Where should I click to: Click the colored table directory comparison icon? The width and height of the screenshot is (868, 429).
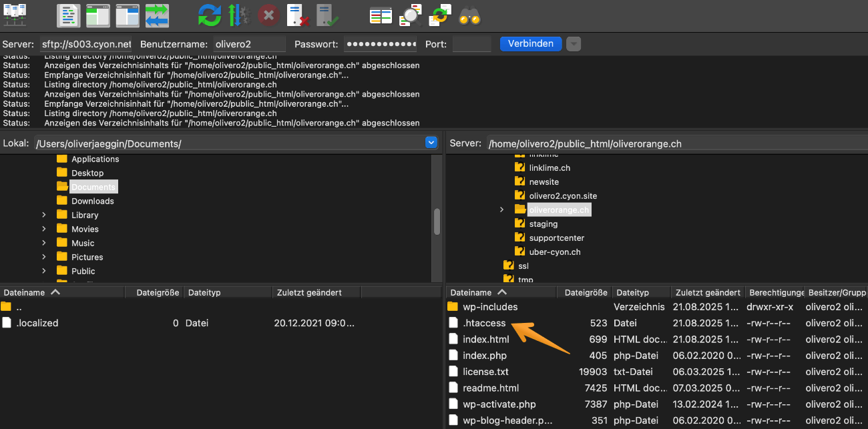coord(381,15)
